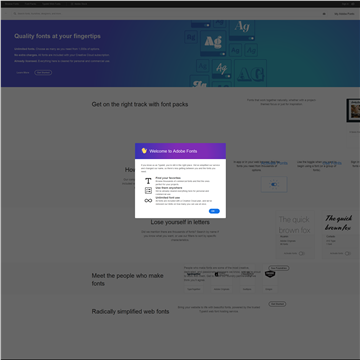
Task: Click the infinity icon beside Unlimited font use
Action: pyautogui.click(x=148, y=200)
